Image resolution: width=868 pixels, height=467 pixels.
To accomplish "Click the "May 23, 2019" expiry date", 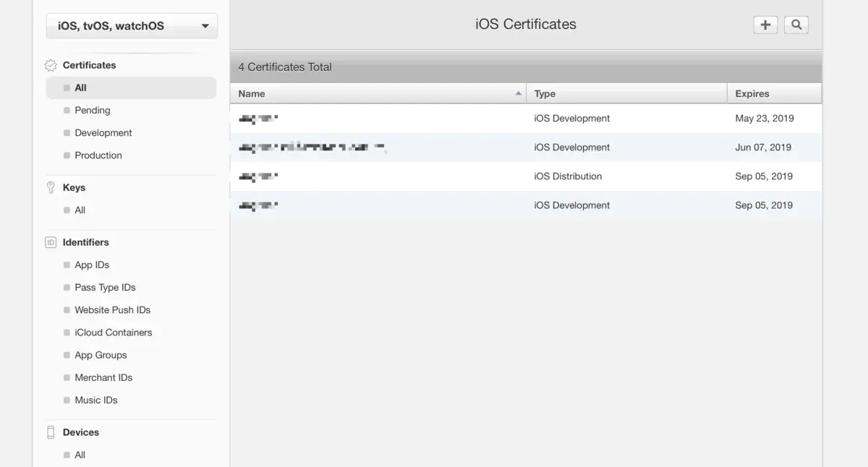I will (765, 119).
